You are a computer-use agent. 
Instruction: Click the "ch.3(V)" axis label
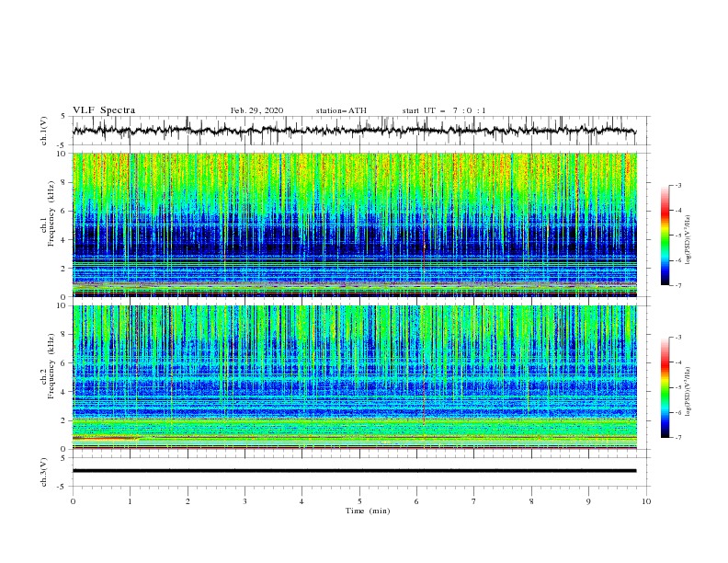tap(44, 472)
